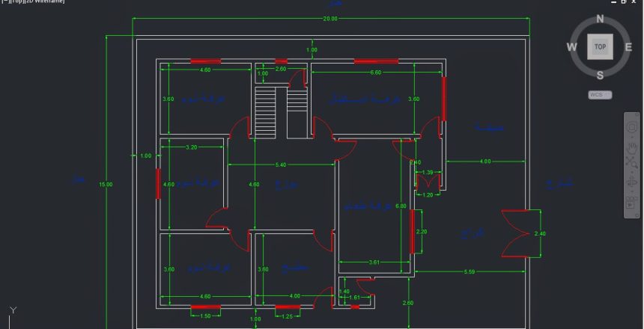Rotate view using ViewCube N compass letter

(600, 19)
